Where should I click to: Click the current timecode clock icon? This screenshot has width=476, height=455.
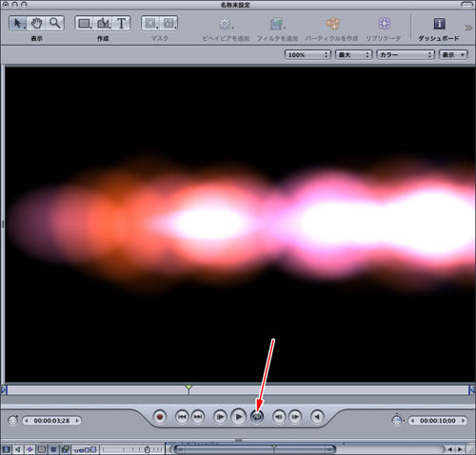click(13, 421)
